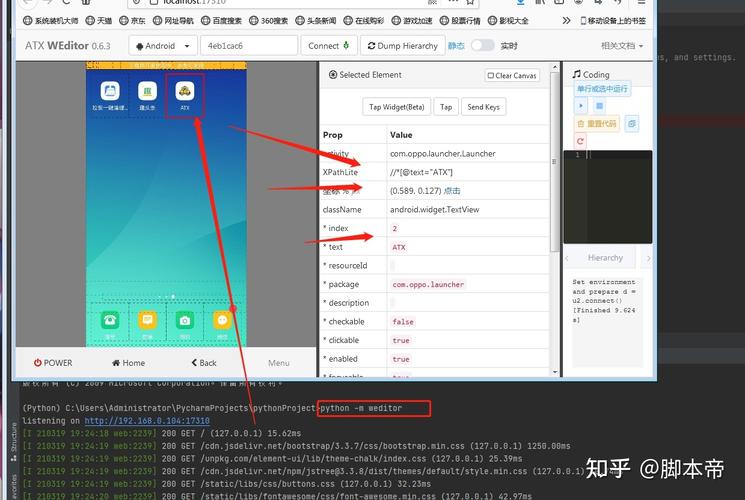This screenshot has height=500, width=745.
Task: Click the red refresh icon in Coding panel
Action: tap(580, 141)
